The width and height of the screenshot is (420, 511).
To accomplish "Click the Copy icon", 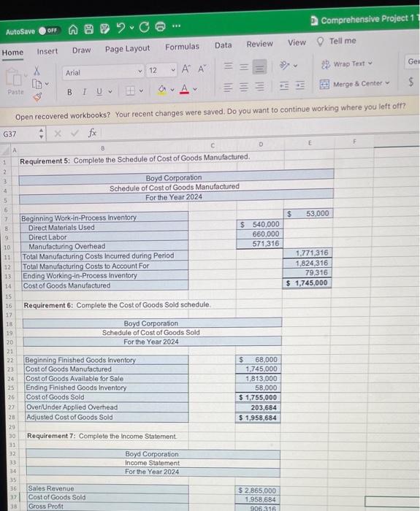I will 37,84.
